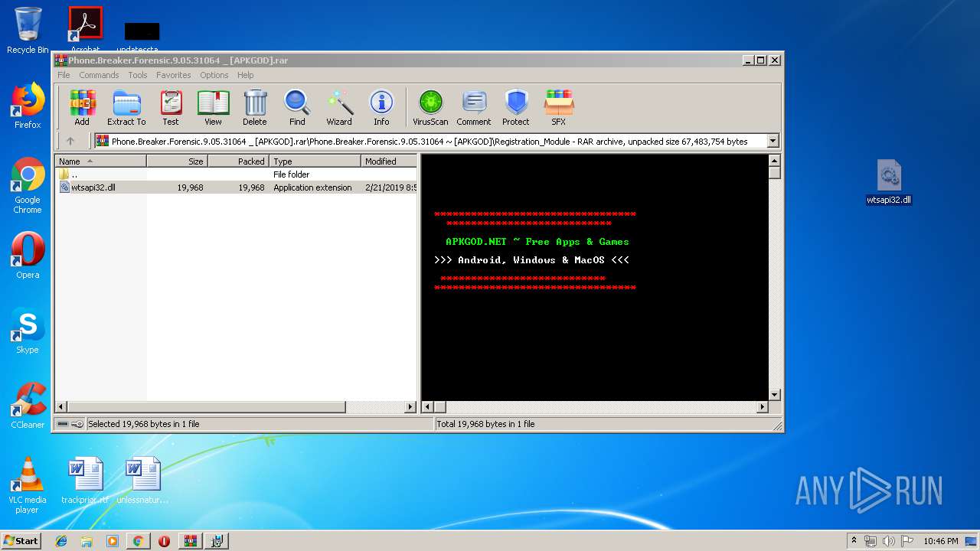The image size is (980, 551).
Task: Sort file list by Size column
Action: pyautogui.click(x=177, y=161)
